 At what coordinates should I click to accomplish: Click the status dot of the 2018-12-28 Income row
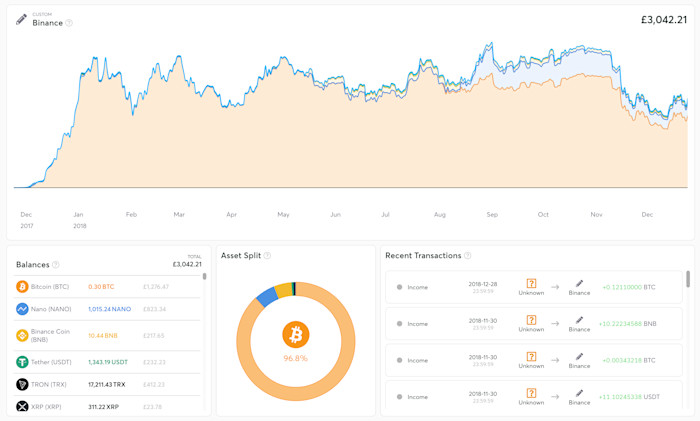pos(399,287)
